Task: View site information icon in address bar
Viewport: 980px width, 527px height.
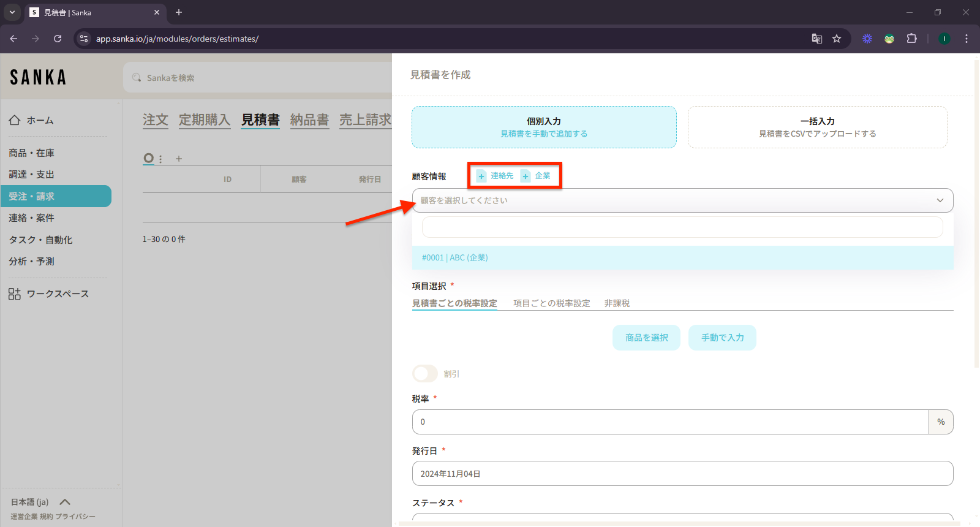Action: pos(84,39)
